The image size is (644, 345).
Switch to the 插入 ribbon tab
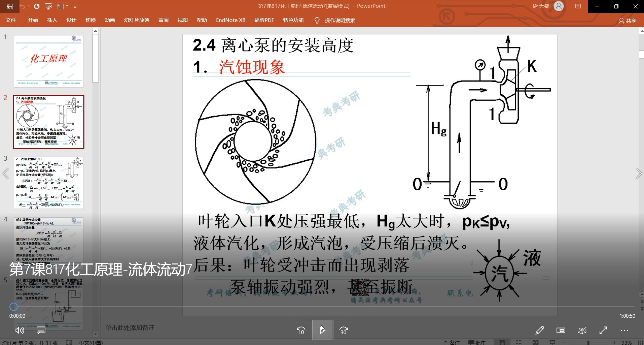pos(52,20)
